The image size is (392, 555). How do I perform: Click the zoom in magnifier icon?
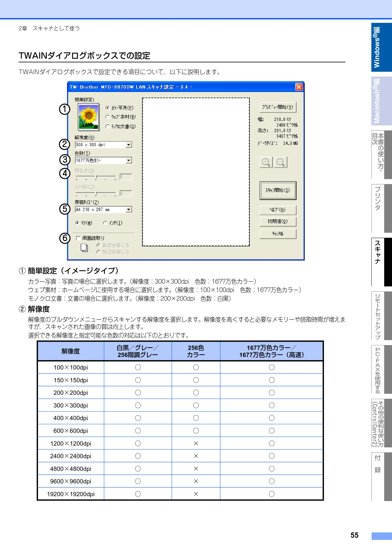pos(266,162)
